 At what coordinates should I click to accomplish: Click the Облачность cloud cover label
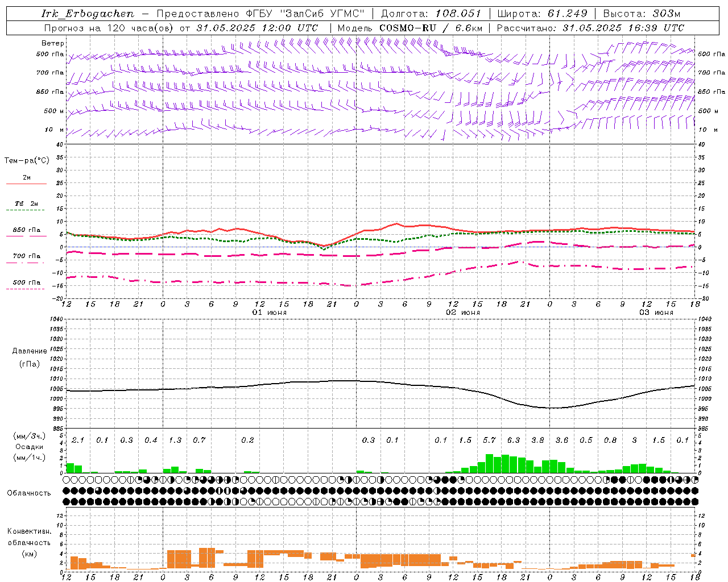[29, 493]
